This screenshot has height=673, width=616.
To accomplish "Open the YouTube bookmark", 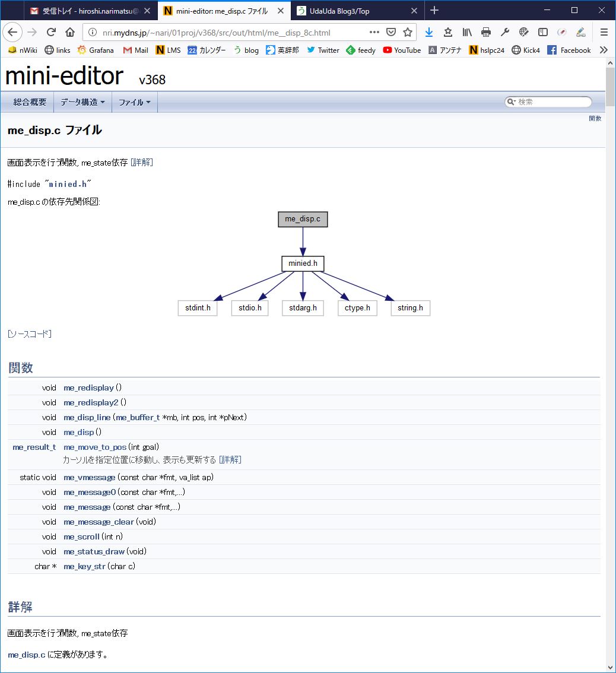I will (402, 50).
